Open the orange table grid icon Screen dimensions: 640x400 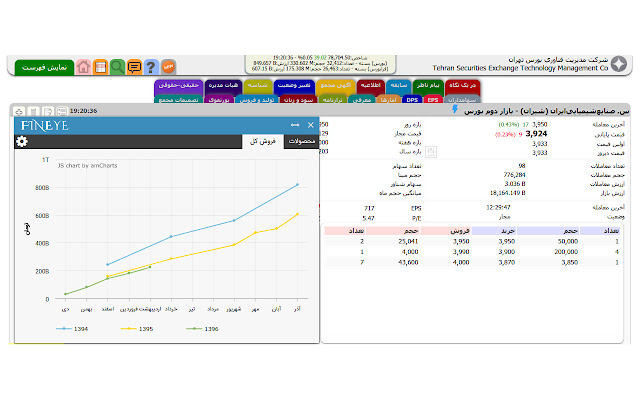(100, 67)
